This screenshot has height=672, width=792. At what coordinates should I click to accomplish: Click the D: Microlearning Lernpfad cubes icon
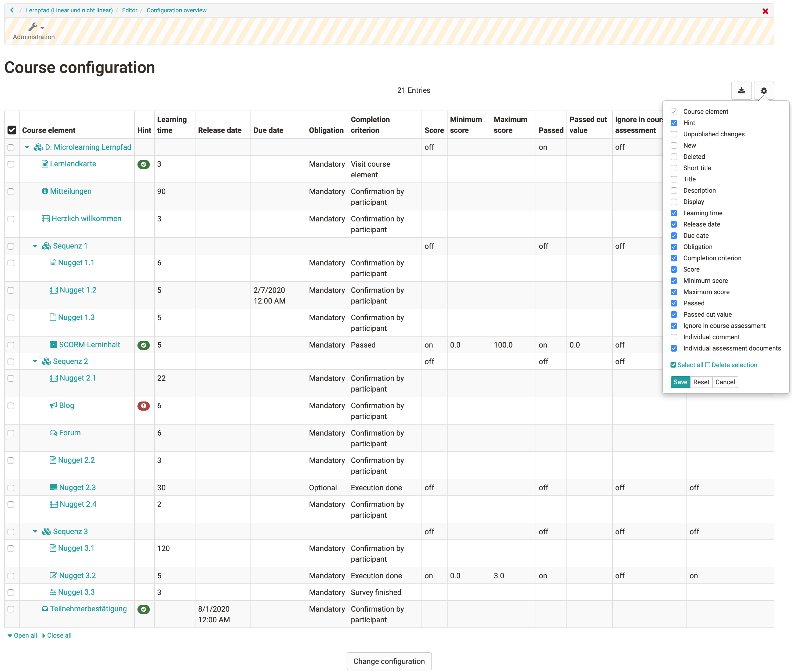(38, 147)
